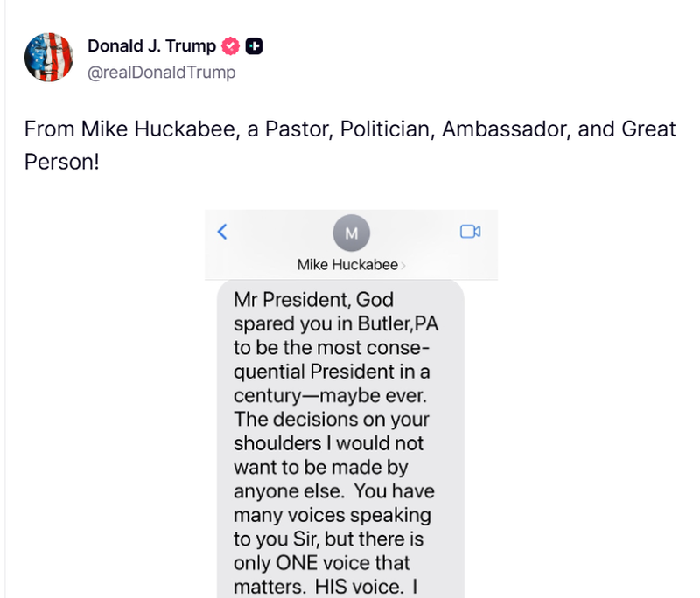The width and height of the screenshot is (700, 598).
Task: Click the red verified checkmark badge
Action: click(232, 46)
